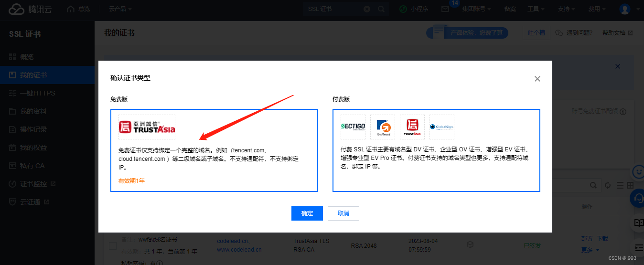Switch to list view icon
The height and width of the screenshot is (265, 644).
pos(620,185)
